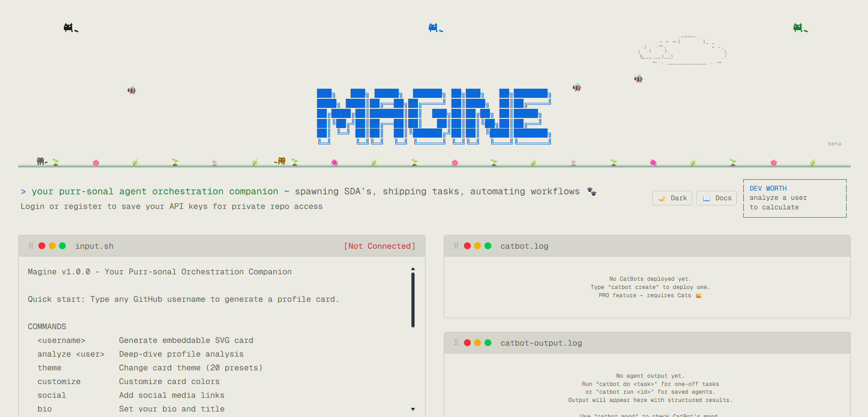
Task: Click the Login or register link
Action: point(61,206)
